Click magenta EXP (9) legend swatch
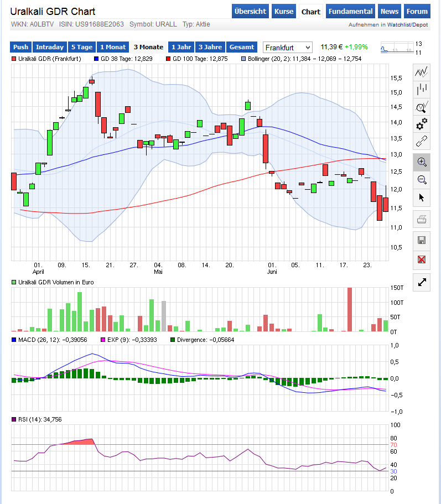This screenshot has width=441, height=504. 103,340
